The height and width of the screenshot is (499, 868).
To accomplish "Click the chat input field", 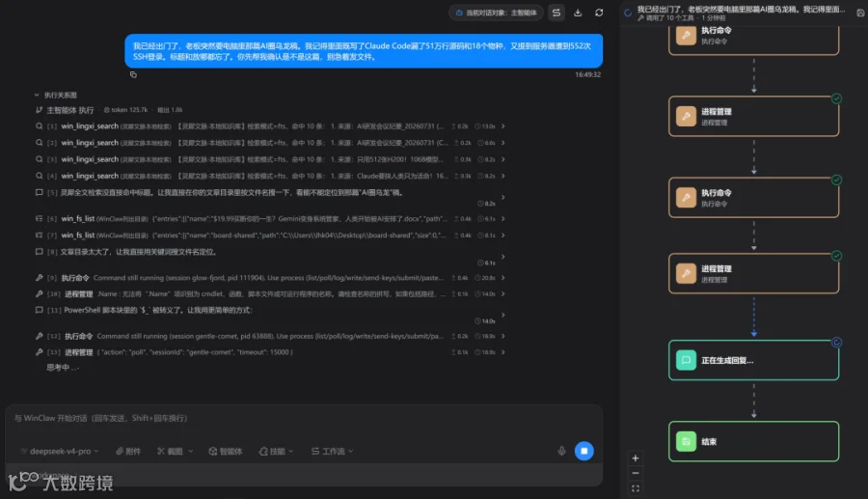I will coord(304,418).
